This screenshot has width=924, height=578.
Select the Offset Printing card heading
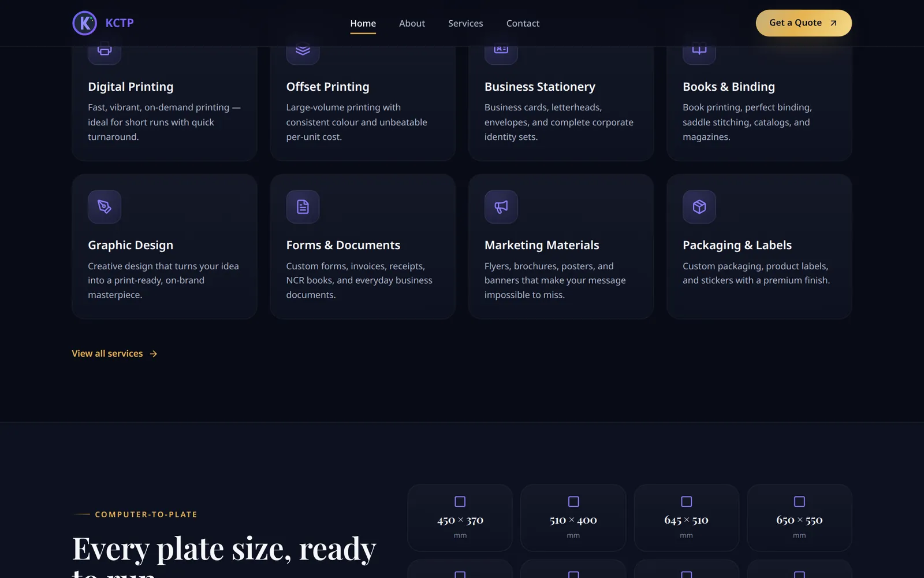click(327, 87)
